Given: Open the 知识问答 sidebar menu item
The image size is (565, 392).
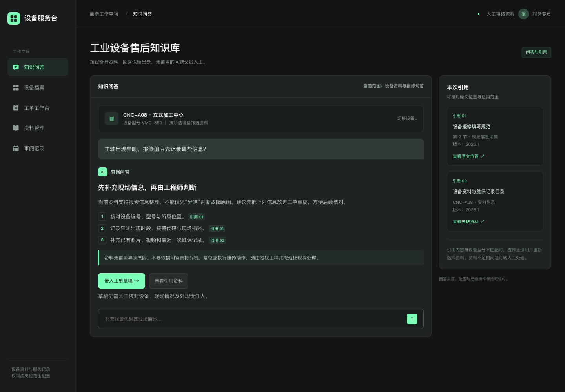Looking at the screenshot, I should [x=38, y=67].
